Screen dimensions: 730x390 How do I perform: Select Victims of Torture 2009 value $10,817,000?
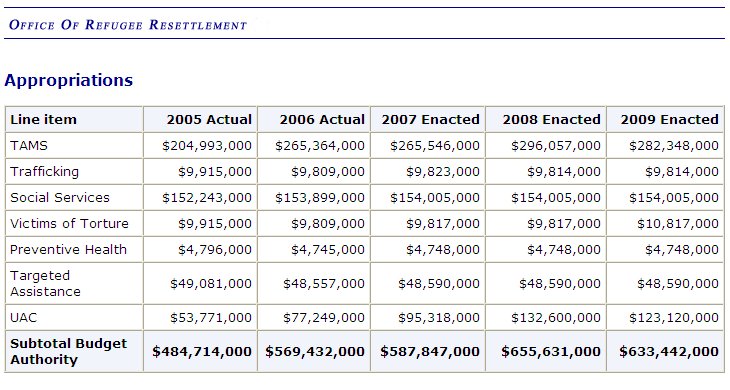pyautogui.click(x=678, y=223)
